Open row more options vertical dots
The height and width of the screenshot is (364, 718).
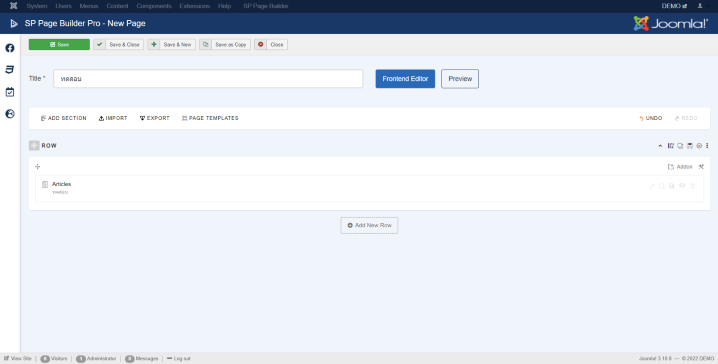[707, 146]
